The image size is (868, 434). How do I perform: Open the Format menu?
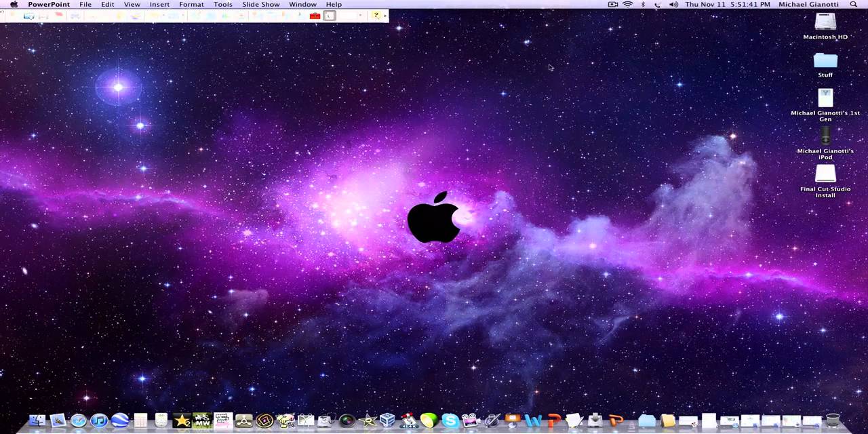pyautogui.click(x=191, y=5)
